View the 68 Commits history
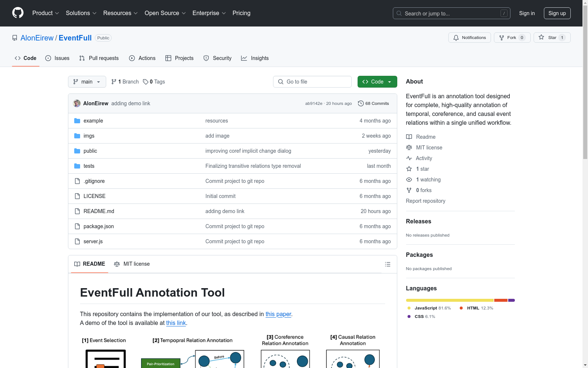 [x=373, y=103]
